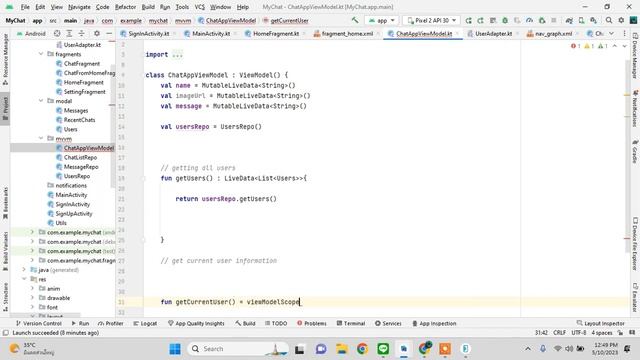Open ChatFragment in the project tree
The image size is (640, 360).
pos(82,63)
